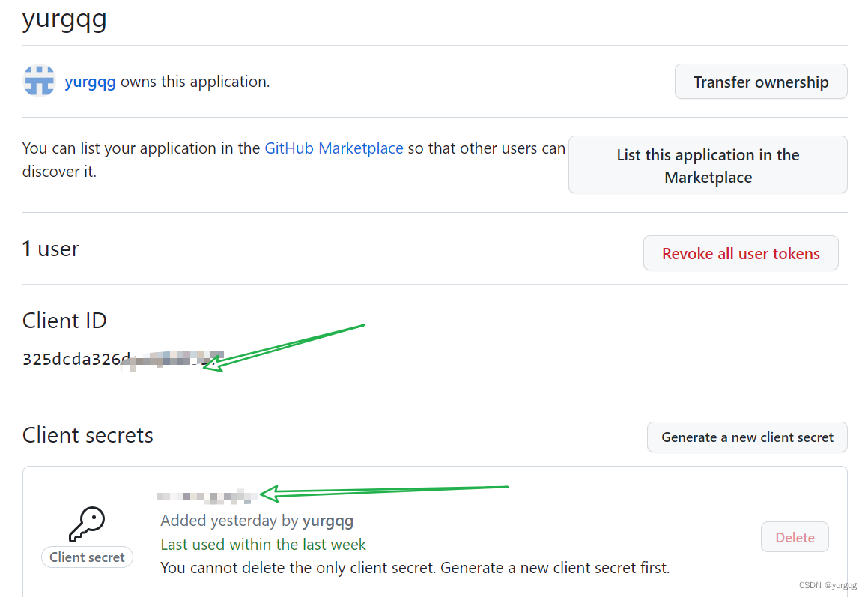This screenshot has width=868, height=597.
Task: Click the Client secret label pill
Action: pyautogui.click(x=87, y=557)
